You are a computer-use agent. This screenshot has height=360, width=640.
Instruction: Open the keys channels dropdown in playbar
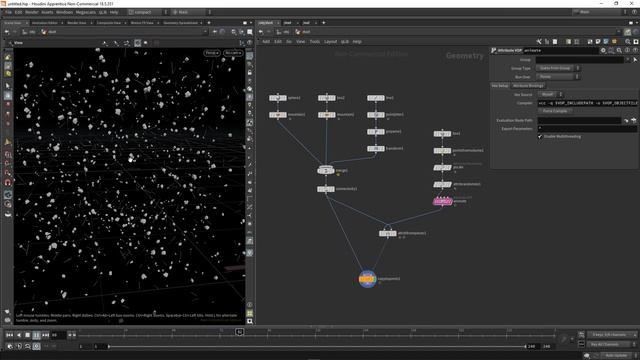click(612, 335)
